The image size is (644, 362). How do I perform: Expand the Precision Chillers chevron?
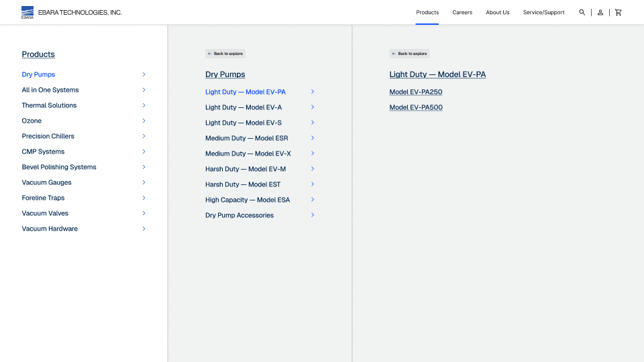144,136
